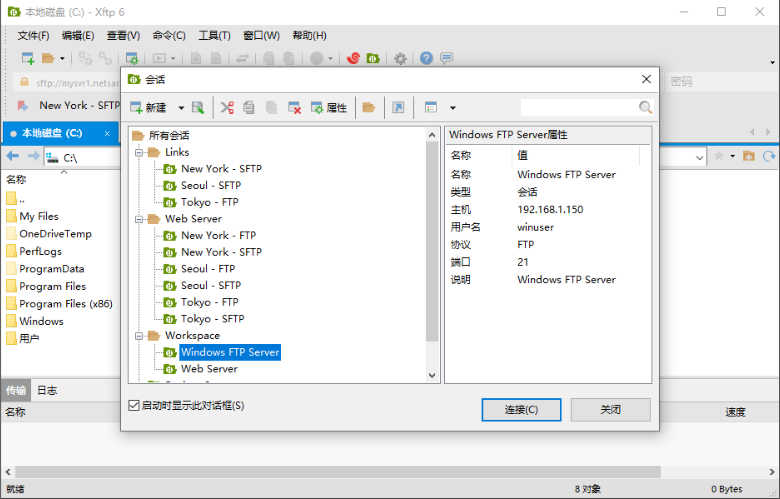Close the 会话 dialog with X
Viewport: 780px width, 499px height.
coord(646,79)
